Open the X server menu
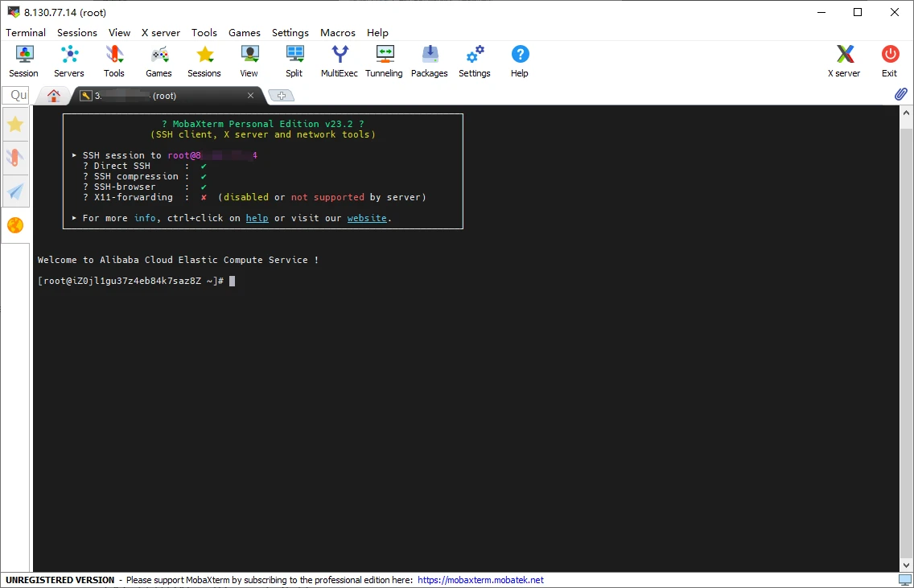This screenshot has width=914, height=588. (161, 33)
